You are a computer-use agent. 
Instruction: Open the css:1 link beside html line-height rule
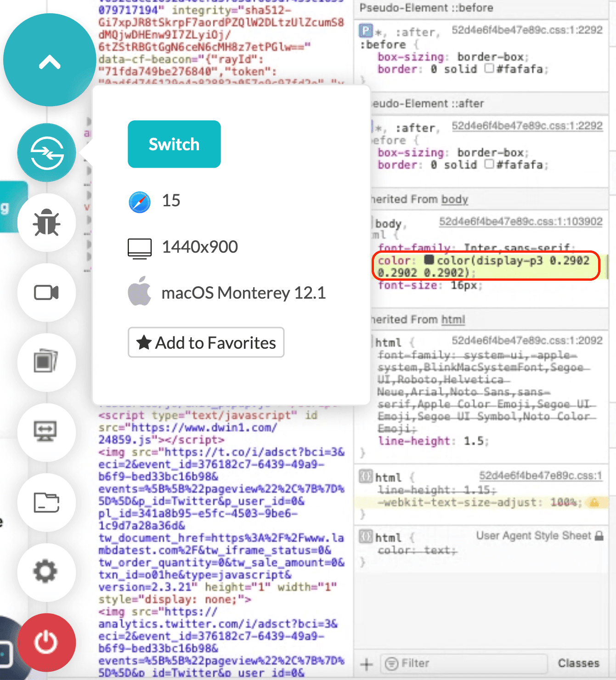coord(541,476)
